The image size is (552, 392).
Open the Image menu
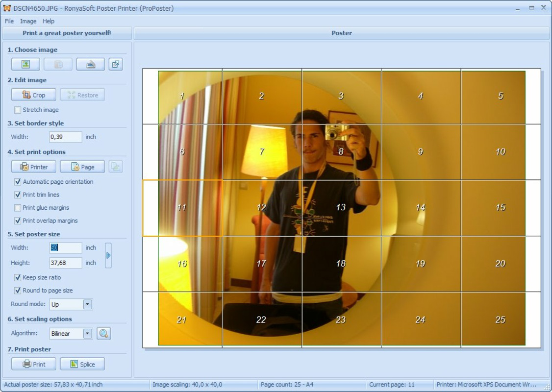click(x=28, y=21)
